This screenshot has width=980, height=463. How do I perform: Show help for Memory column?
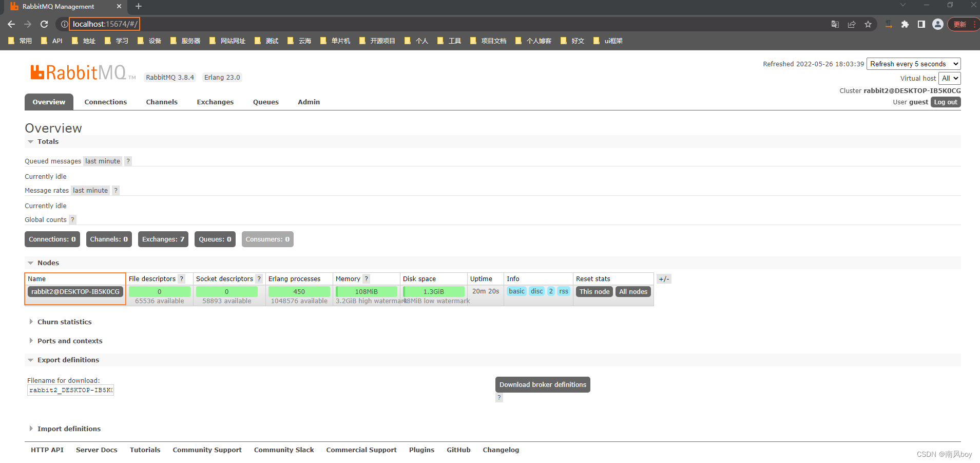pyautogui.click(x=366, y=279)
